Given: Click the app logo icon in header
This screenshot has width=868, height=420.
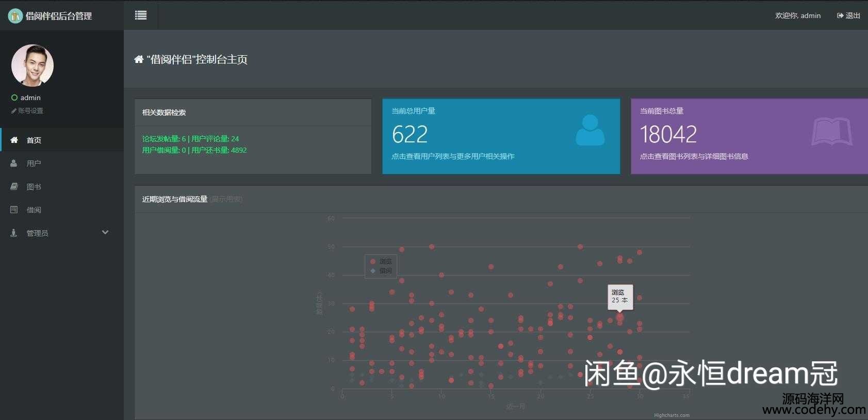Looking at the screenshot, I should click(x=15, y=16).
